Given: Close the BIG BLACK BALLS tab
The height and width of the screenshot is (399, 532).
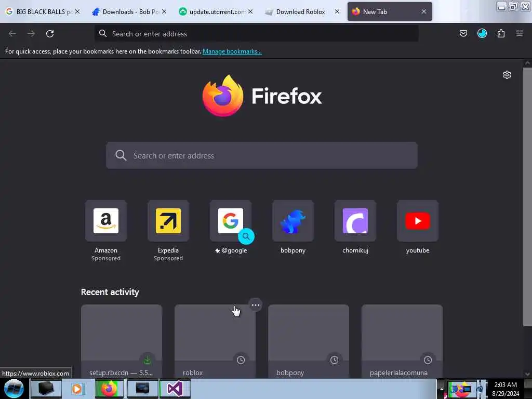Looking at the screenshot, I should pos(77,11).
